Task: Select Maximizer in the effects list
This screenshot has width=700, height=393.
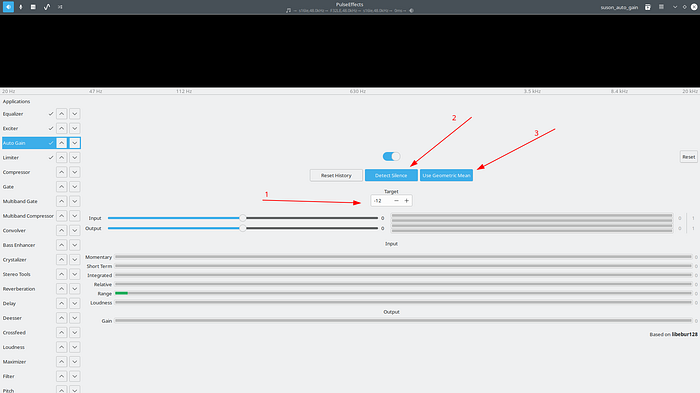Action: (14, 362)
